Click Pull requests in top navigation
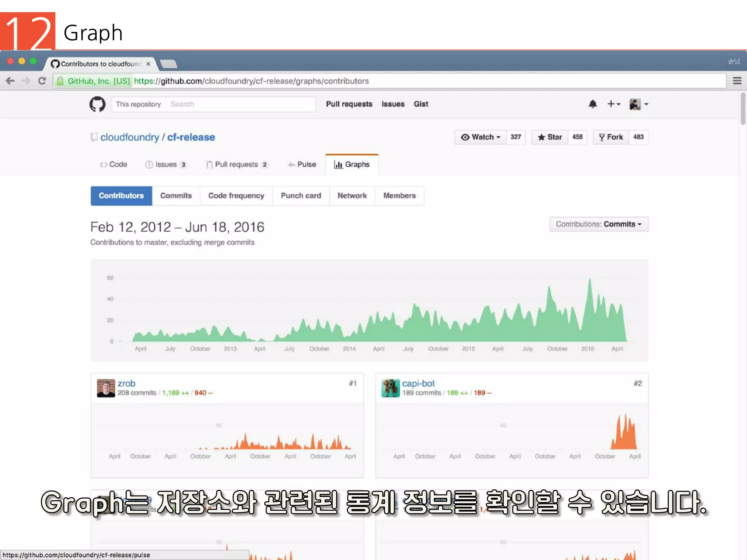Viewport: 747px width, 560px height. (349, 104)
